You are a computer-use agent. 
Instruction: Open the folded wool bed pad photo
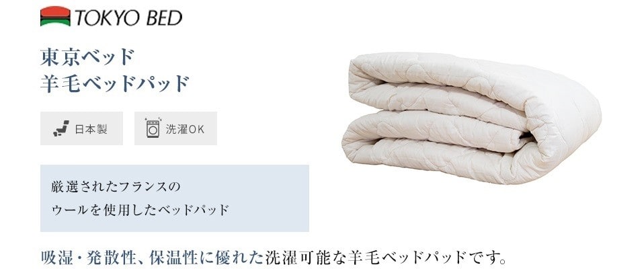click(x=471, y=118)
